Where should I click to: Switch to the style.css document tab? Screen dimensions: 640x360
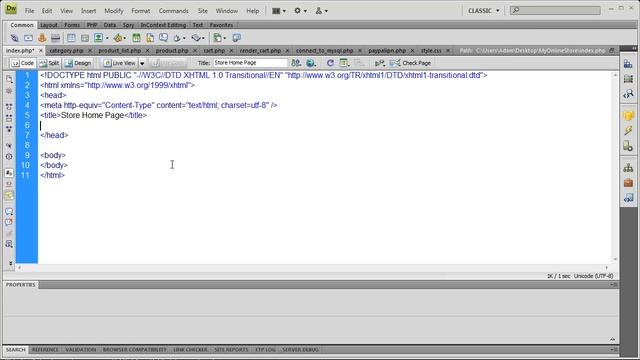click(431, 51)
